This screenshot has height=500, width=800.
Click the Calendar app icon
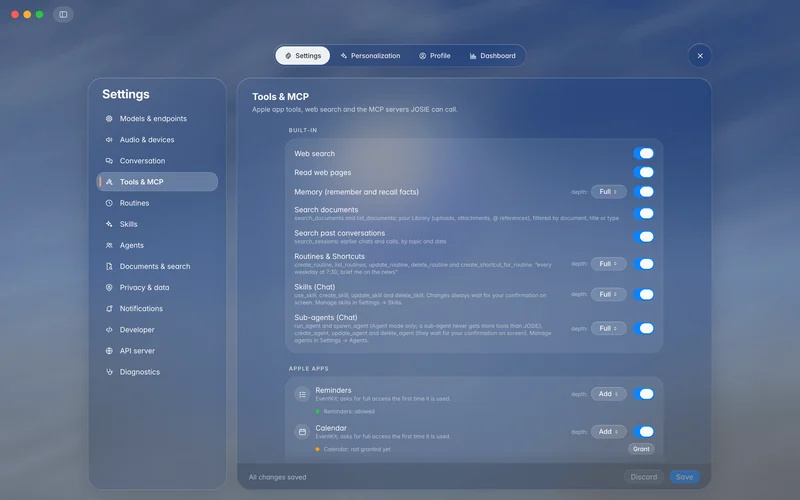302,432
